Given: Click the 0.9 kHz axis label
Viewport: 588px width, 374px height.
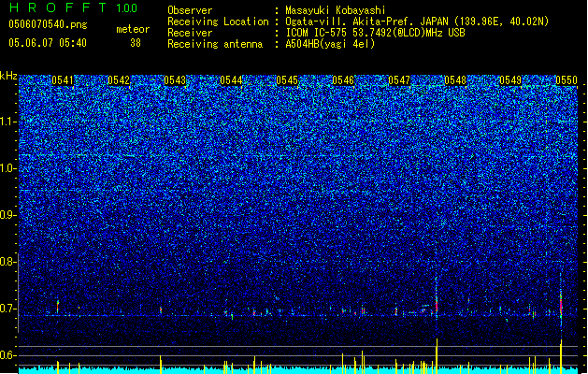Looking at the screenshot, I should [7, 215].
